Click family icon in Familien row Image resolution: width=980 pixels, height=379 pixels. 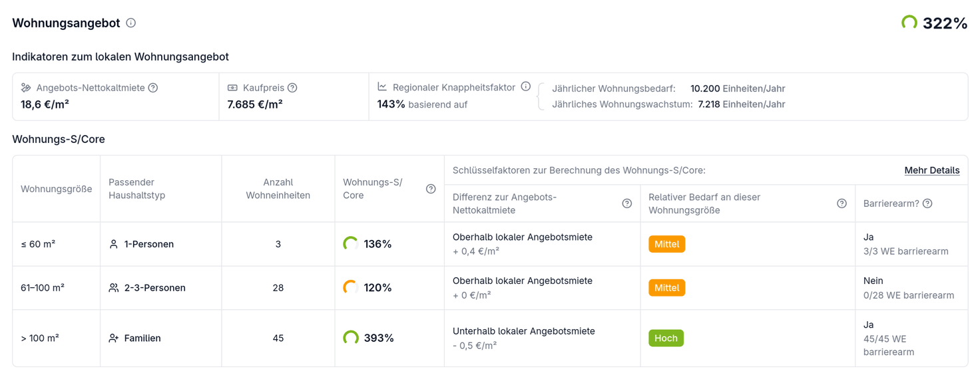(114, 338)
